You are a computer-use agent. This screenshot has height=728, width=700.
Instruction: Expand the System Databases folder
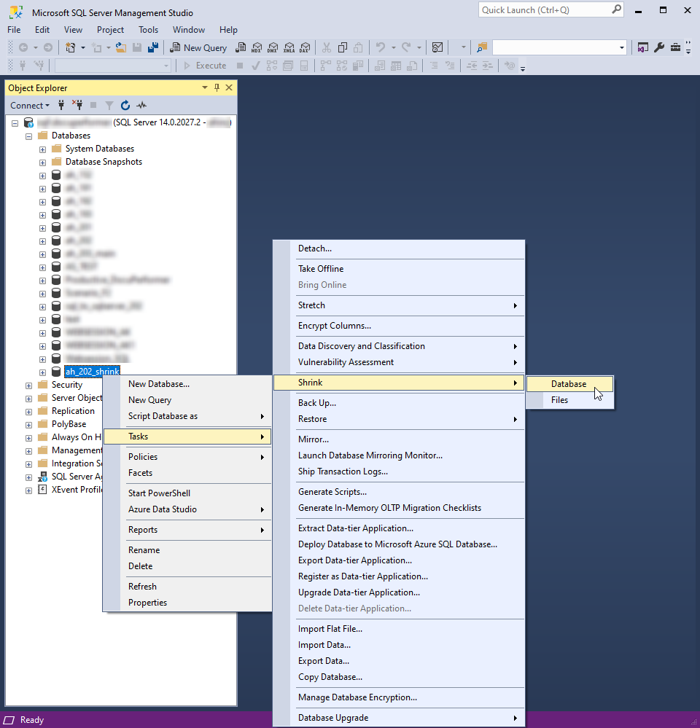43,149
